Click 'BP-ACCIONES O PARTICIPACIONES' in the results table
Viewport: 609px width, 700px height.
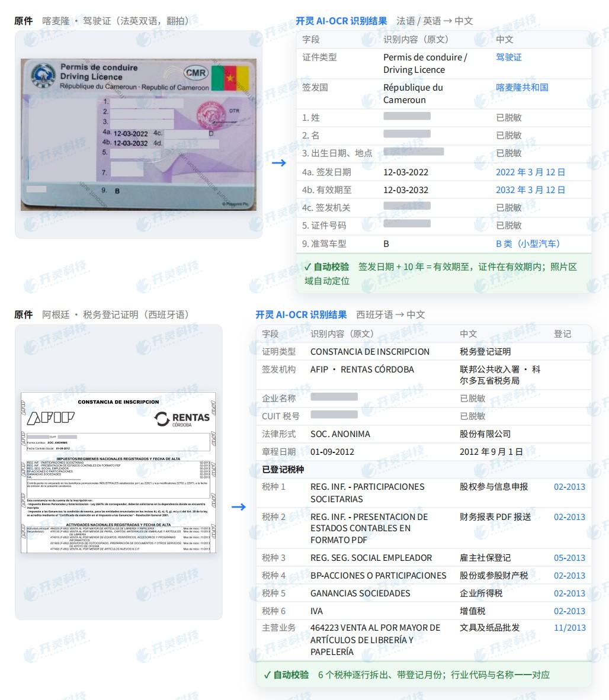tap(378, 576)
